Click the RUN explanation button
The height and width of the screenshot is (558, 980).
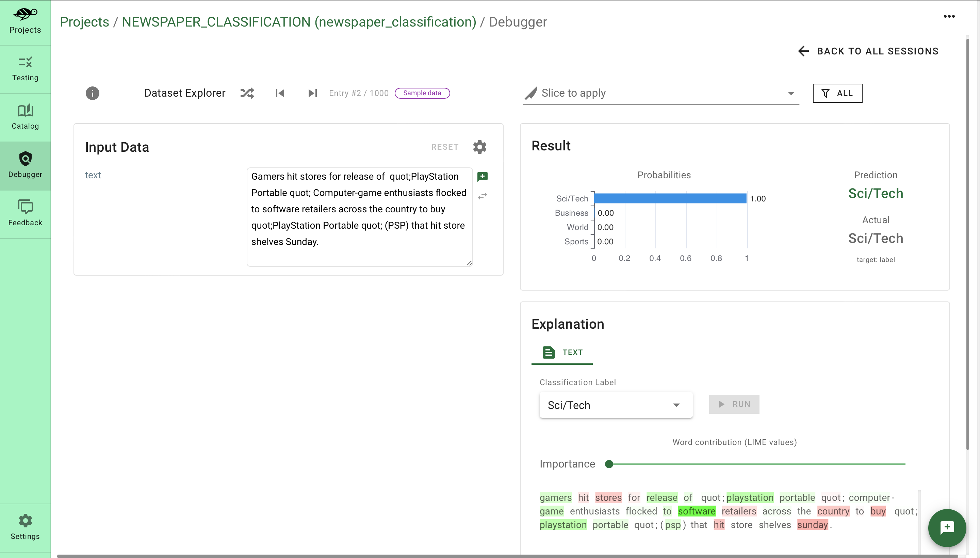tap(734, 404)
